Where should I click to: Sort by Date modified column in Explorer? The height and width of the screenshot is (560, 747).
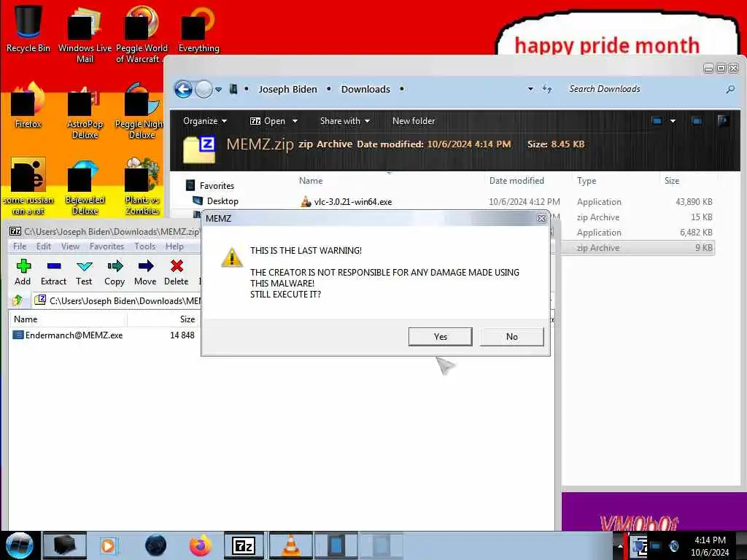[x=516, y=181]
